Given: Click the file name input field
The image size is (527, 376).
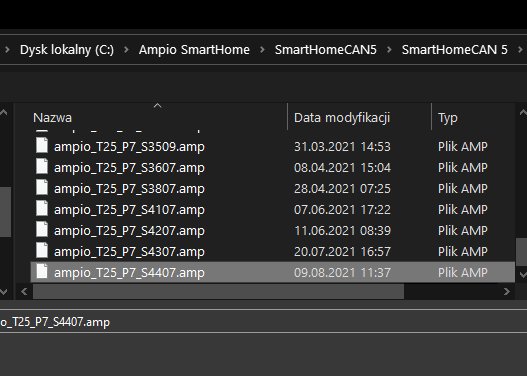Looking at the screenshot, I should 264,322.
